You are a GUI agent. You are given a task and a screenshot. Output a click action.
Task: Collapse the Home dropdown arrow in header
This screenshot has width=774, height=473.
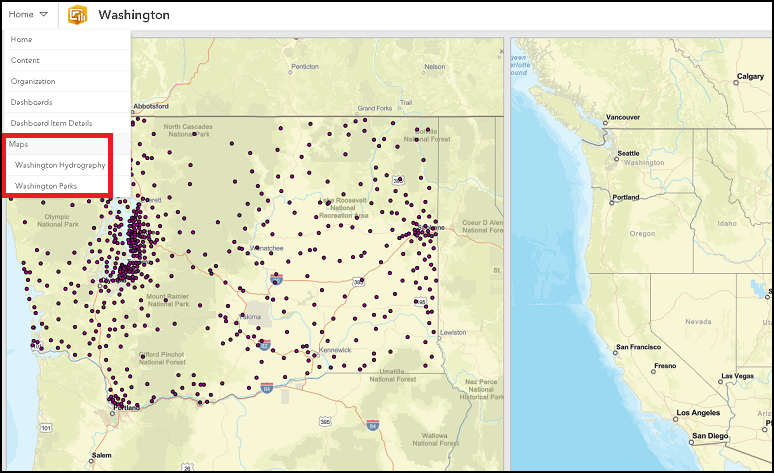point(44,15)
